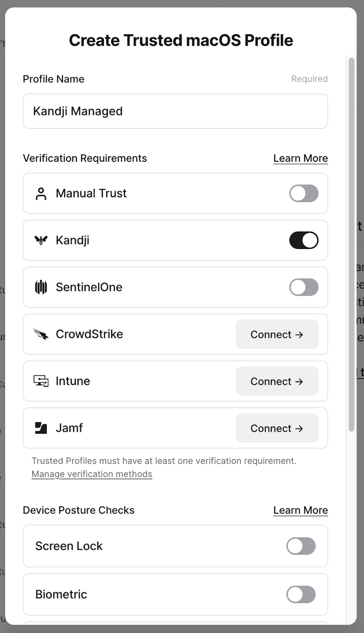Select the Screen Lock row label

pyautogui.click(x=69, y=546)
